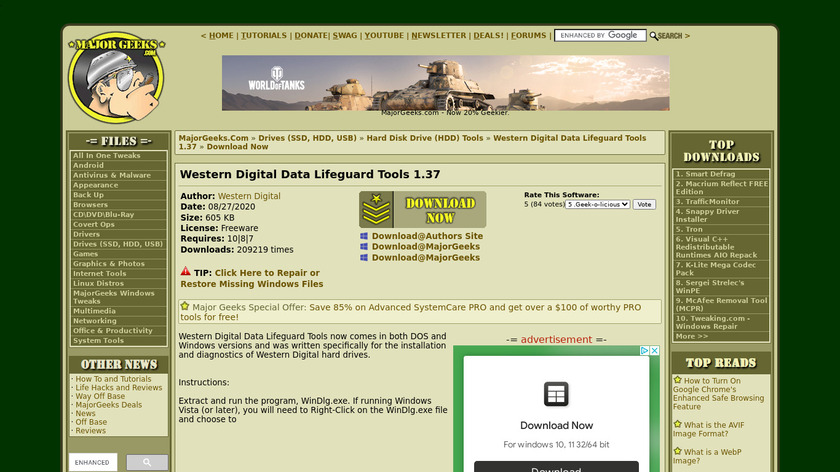Open McAfee Removal Tool (MCPR) download
This screenshot has width=840, height=472.
coord(721,304)
